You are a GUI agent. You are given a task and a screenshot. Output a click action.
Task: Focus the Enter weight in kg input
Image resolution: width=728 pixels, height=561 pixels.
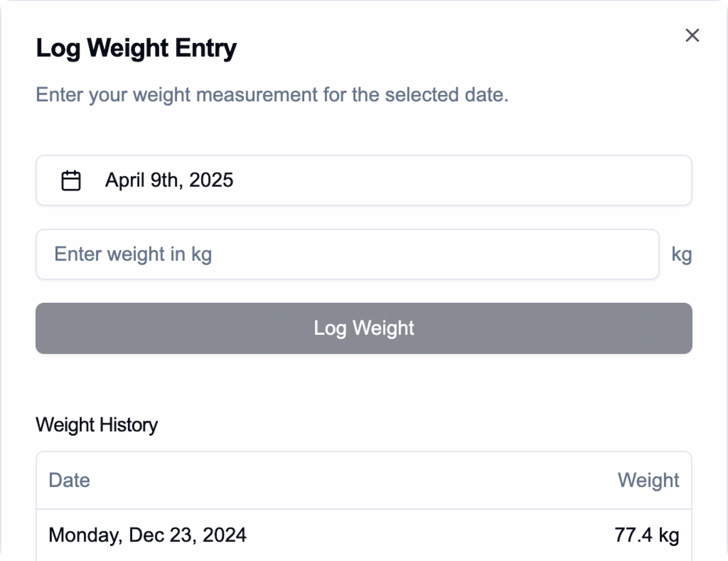(x=347, y=254)
